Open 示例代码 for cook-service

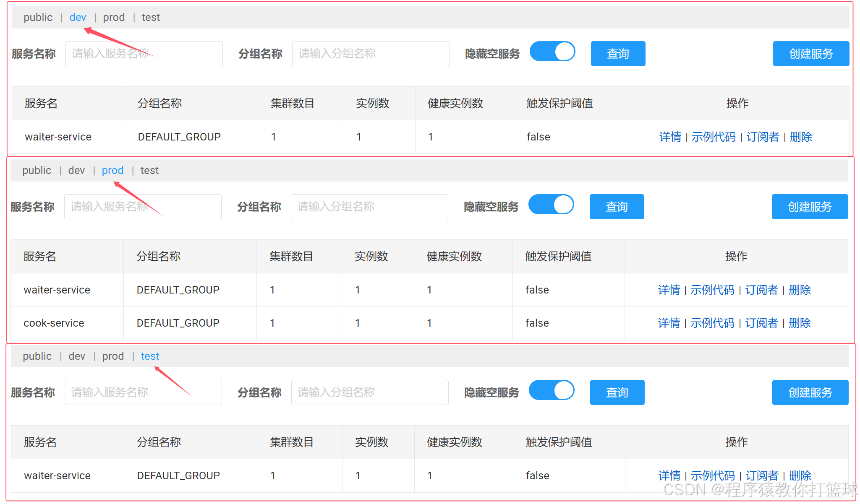click(712, 323)
